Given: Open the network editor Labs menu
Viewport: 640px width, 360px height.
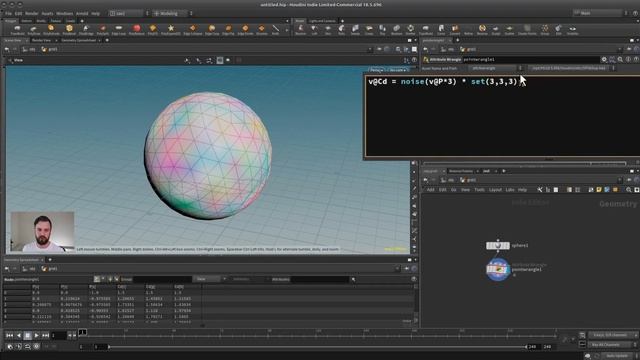Looking at the screenshot, I should point(510,190).
